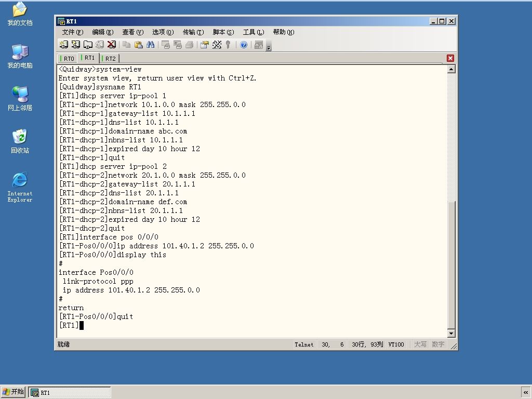Click the 我的文档 desktop icon
The image size is (532, 399).
click(20, 15)
